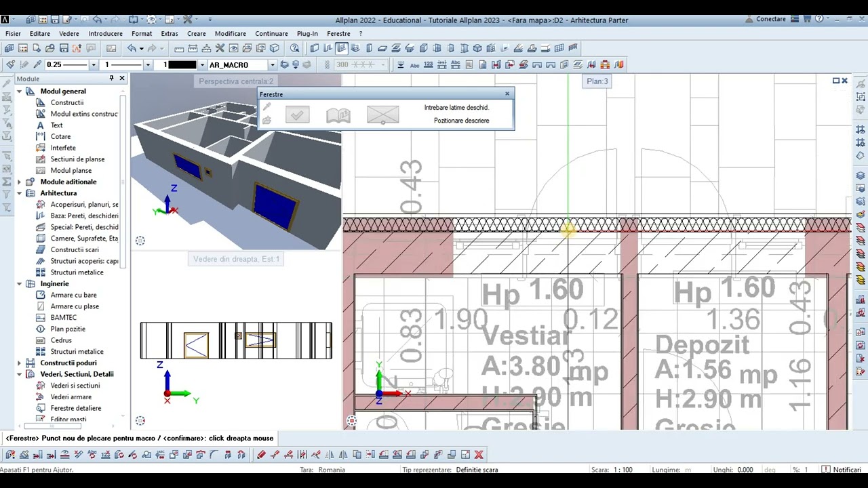Click the checkmark icon in Ferestre dialog

tap(296, 115)
